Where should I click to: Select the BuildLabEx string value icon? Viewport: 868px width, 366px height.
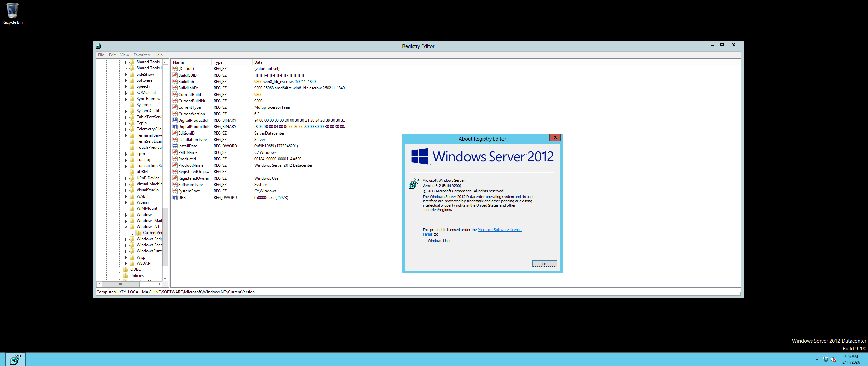point(175,88)
